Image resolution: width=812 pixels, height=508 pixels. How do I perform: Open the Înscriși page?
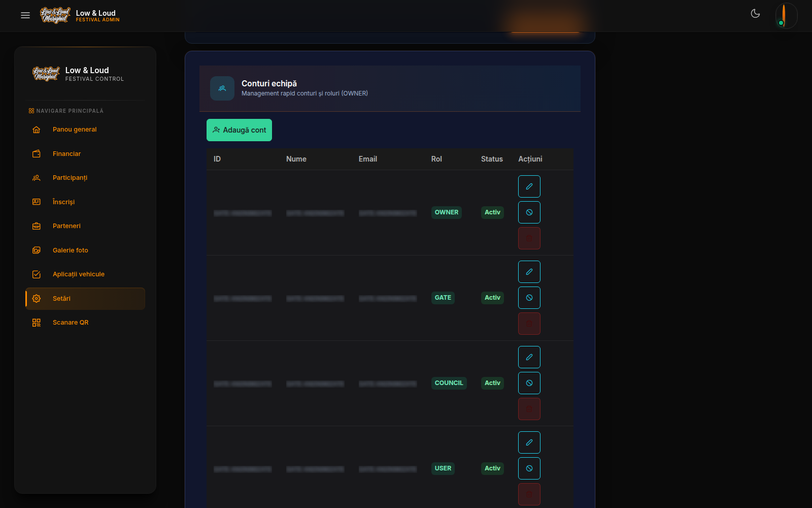85,202
